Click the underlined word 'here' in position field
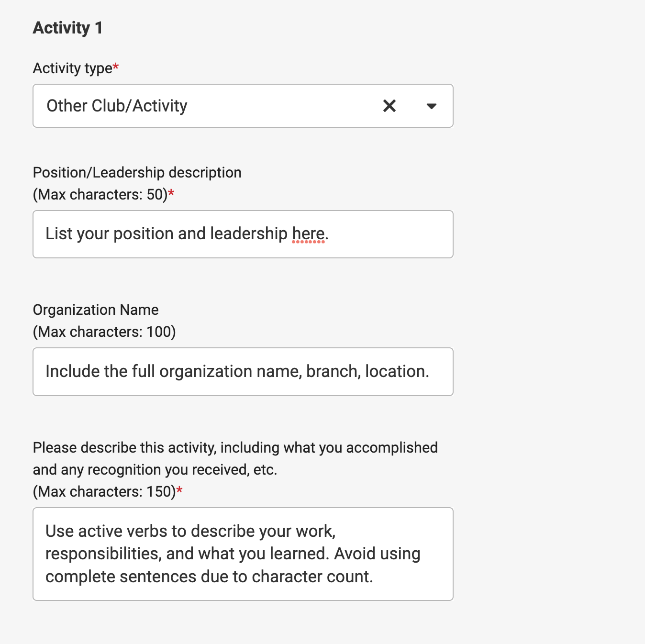This screenshot has width=645, height=644. pos(308,234)
